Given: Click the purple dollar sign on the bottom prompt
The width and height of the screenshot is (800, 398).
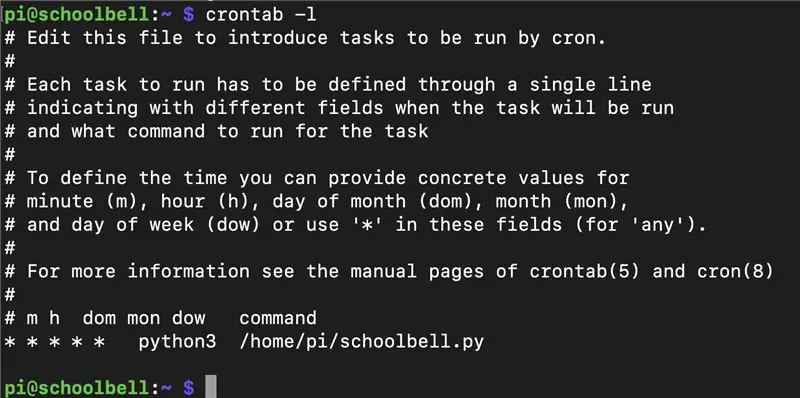Looking at the screenshot, I should [x=189, y=388].
